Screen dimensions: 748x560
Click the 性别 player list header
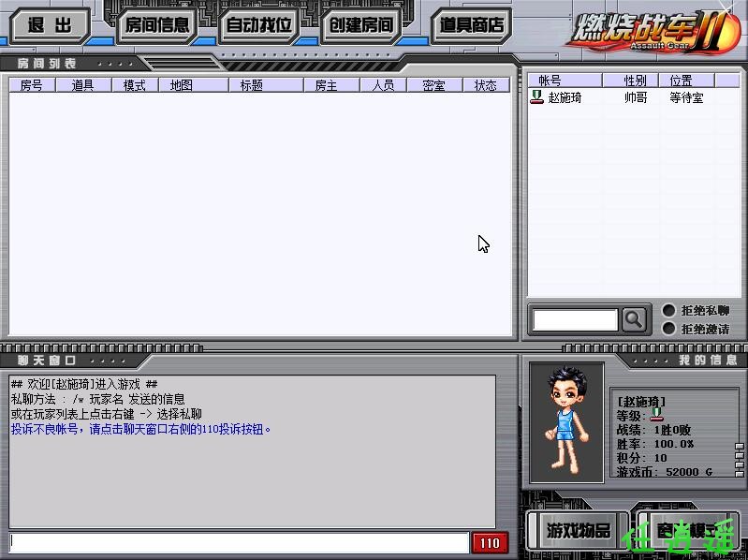point(631,81)
